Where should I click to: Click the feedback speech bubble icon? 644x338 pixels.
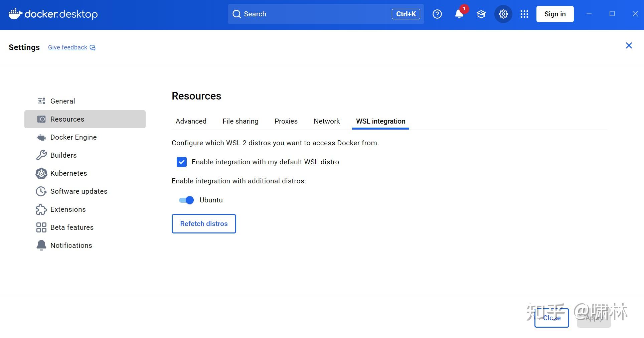pos(93,48)
